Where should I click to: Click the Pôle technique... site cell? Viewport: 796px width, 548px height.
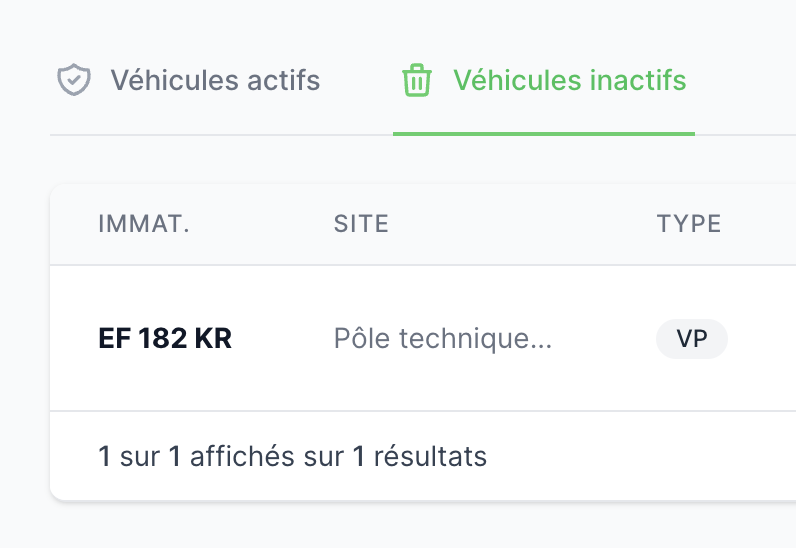(x=443, y=338)
